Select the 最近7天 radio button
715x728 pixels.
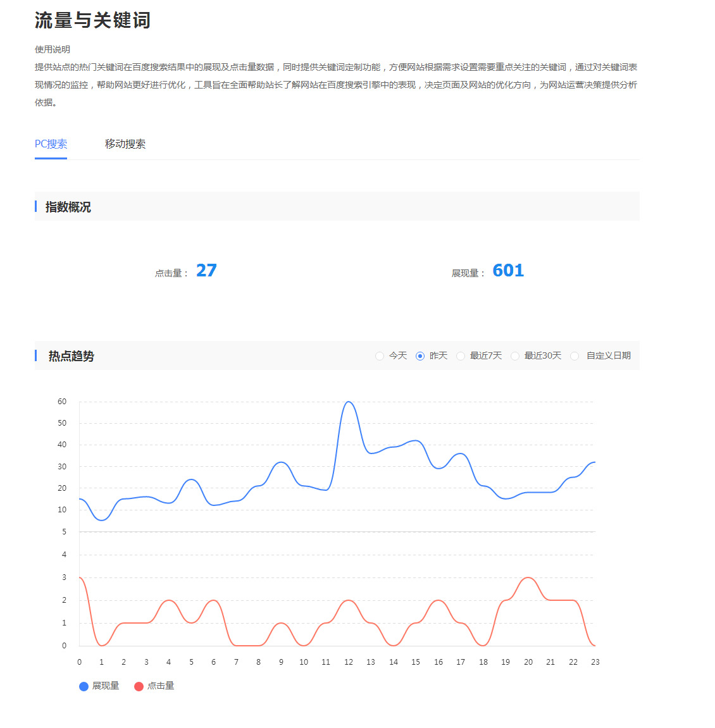coord(461,356)
